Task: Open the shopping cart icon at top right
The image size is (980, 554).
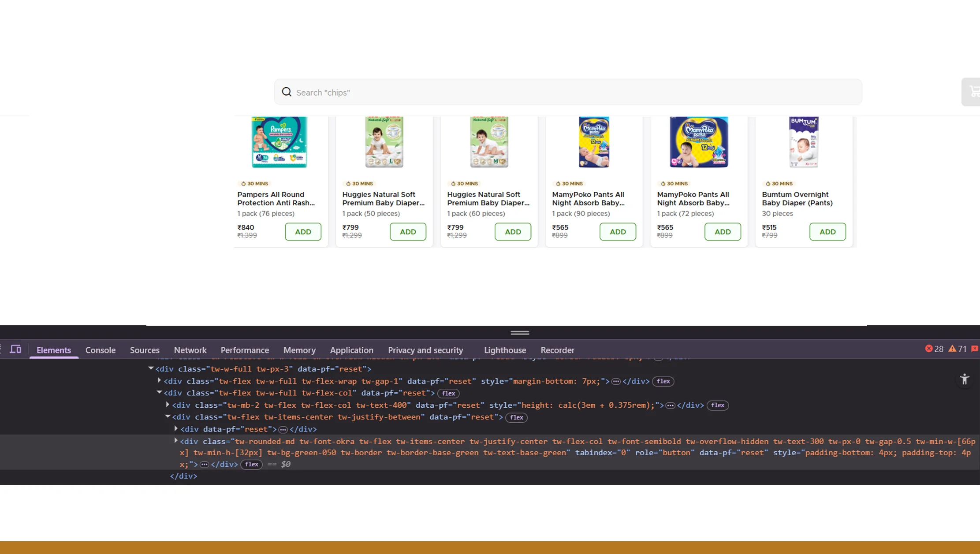Action: coord(975,92)
